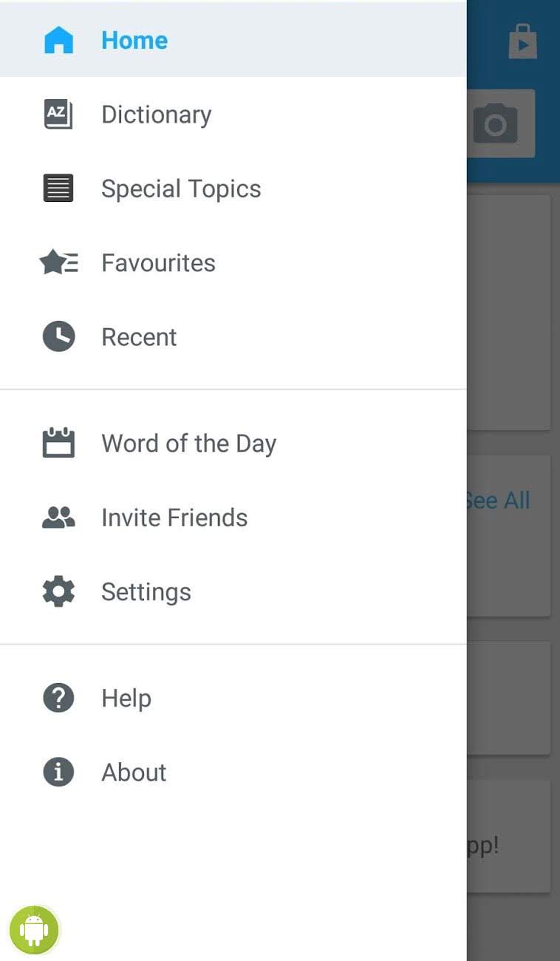Click the Favourites star list icon
Image resolution: width=560 pixels, height=961 pixels.
point(58,262)
